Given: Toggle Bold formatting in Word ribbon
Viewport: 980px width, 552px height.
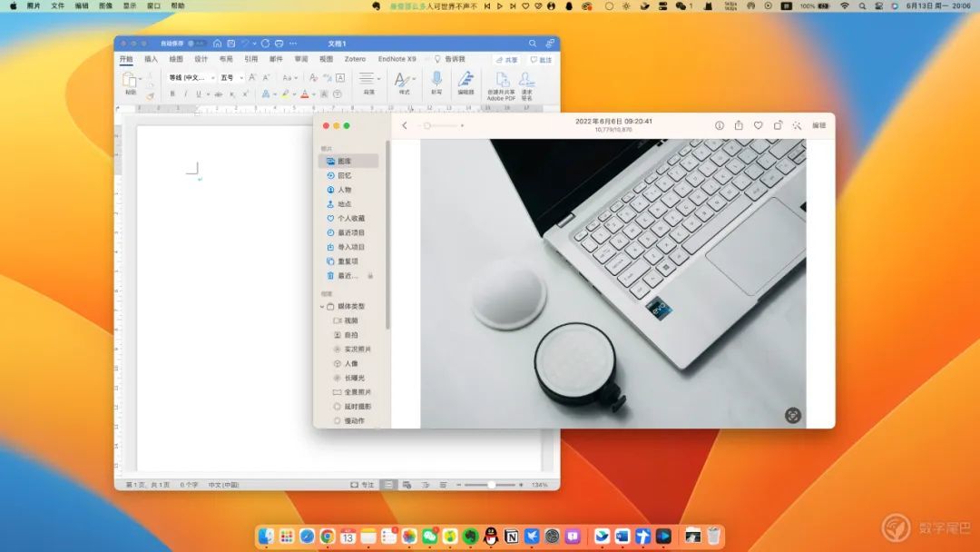Looking at the screenshot, I should click(x=172, y=94).
